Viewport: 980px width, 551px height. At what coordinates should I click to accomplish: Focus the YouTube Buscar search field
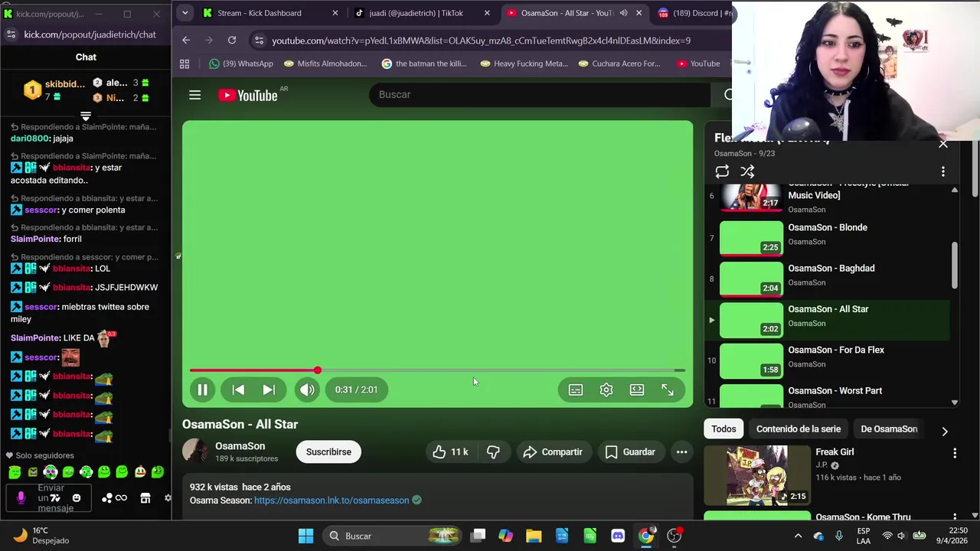[540, 94]
